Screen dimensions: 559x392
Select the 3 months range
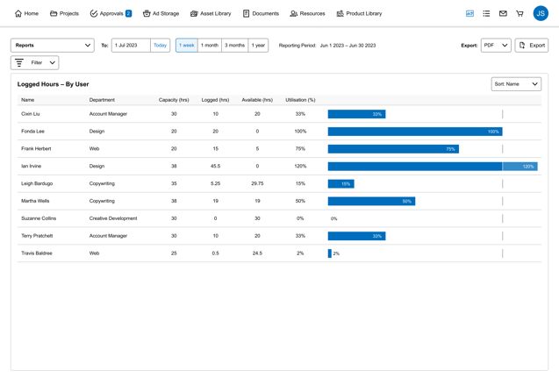click(234, 46)
